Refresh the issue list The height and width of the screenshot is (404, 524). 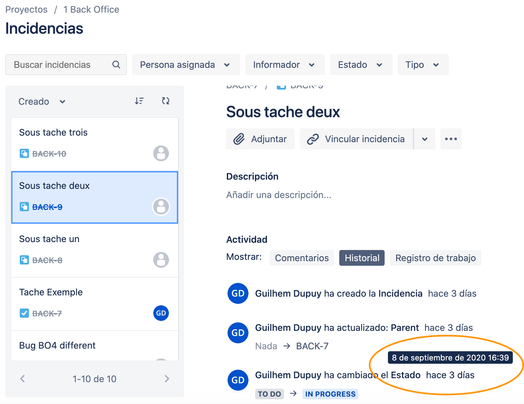click(165, 101)
